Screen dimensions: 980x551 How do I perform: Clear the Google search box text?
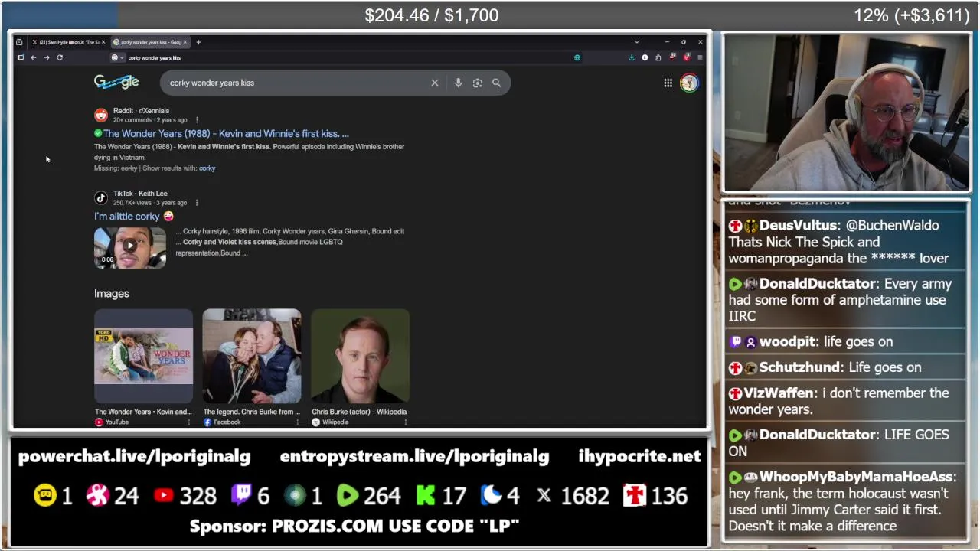(435, 83)
